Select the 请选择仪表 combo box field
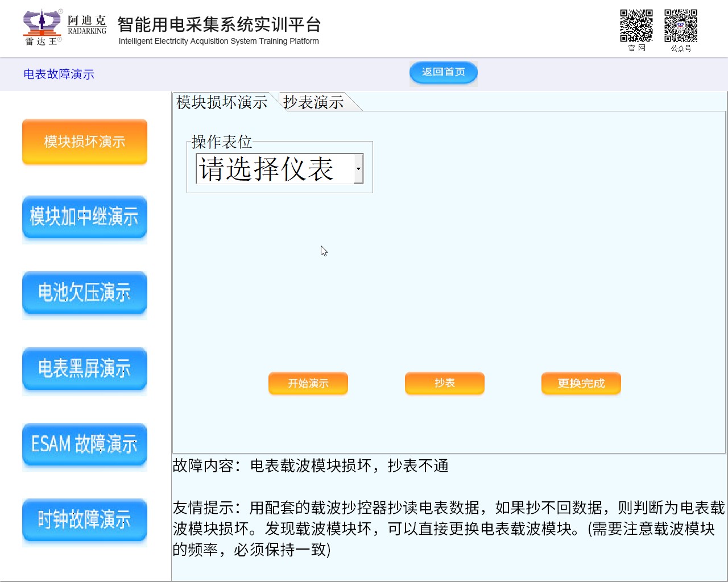This screenshot has width=728, height=582. pyautogui.click(x=274, y=169)
